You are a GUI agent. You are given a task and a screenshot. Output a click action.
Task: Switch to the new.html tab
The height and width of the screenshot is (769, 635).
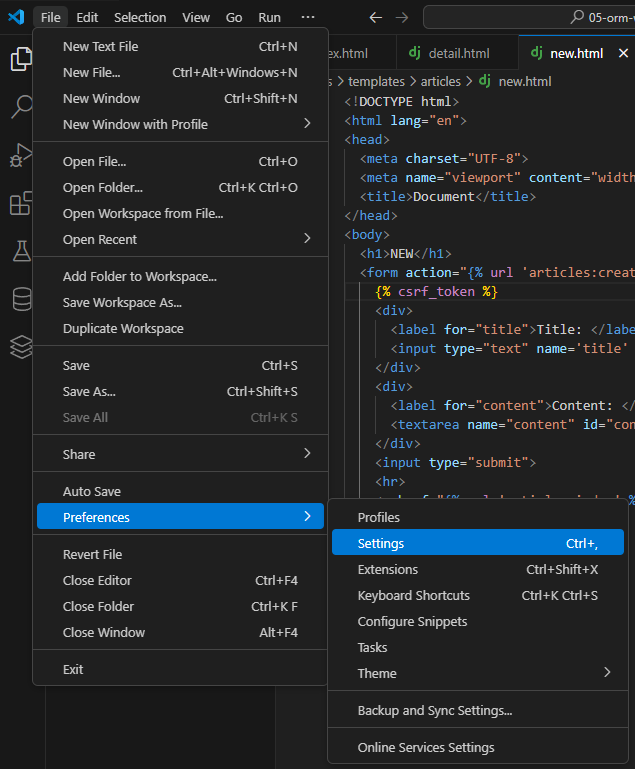click(x=577, y=53)
